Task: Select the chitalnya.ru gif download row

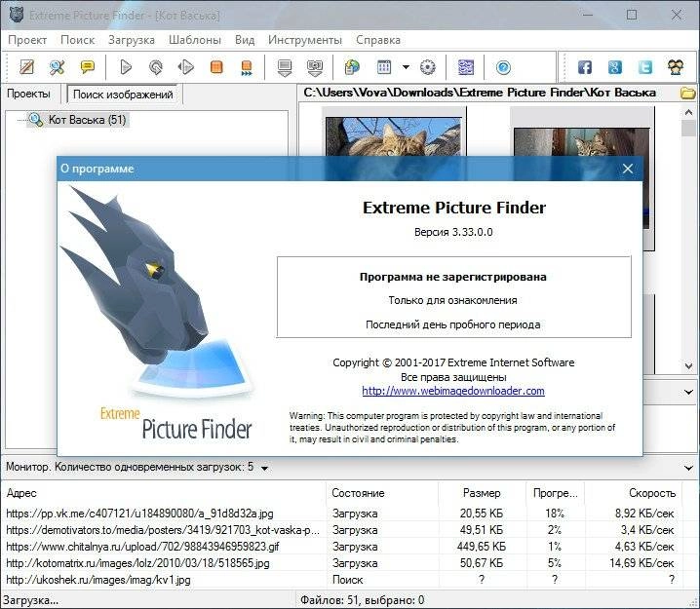Action: click(341, 547)
